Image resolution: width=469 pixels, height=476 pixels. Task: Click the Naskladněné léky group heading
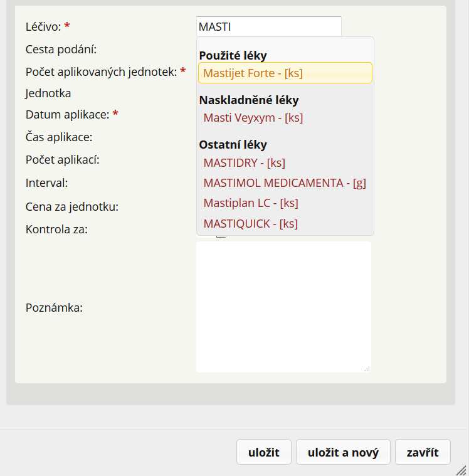249,100
